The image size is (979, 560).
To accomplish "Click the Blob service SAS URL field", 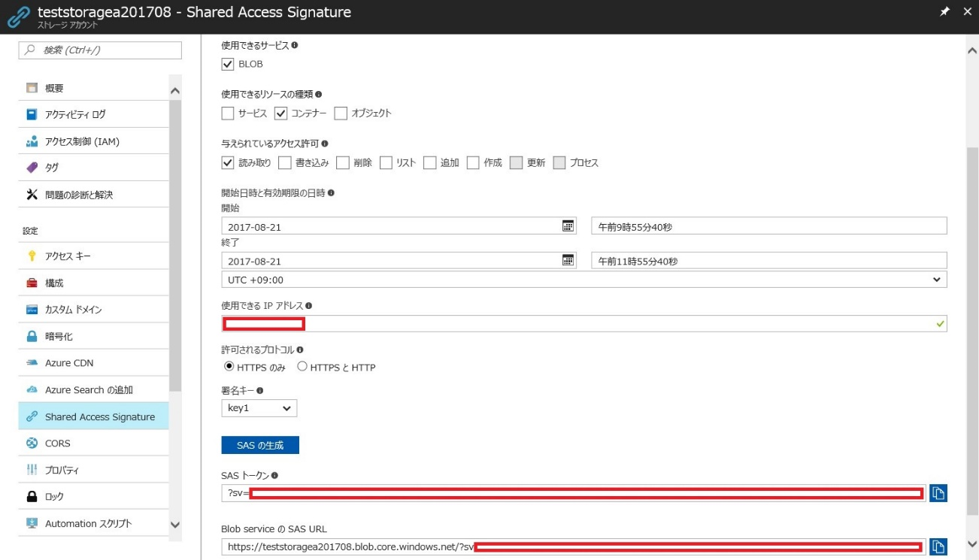I will [x=574, y=546].
